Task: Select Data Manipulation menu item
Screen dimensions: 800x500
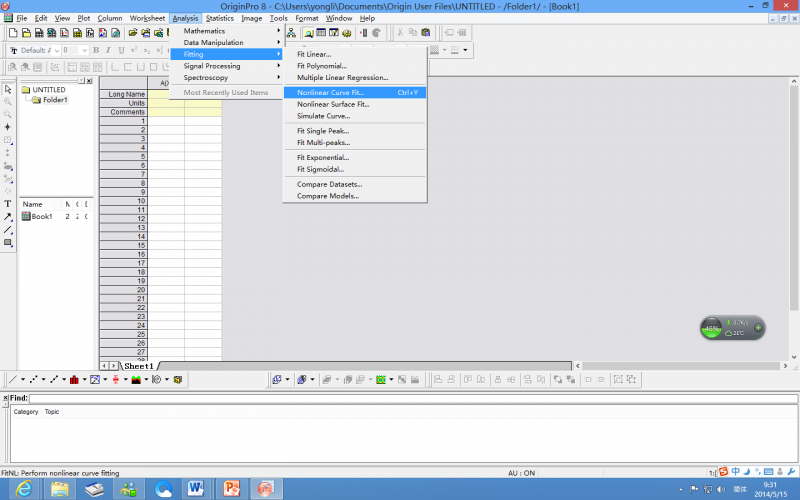Action: pyautogui.click(x=227, y=42)
